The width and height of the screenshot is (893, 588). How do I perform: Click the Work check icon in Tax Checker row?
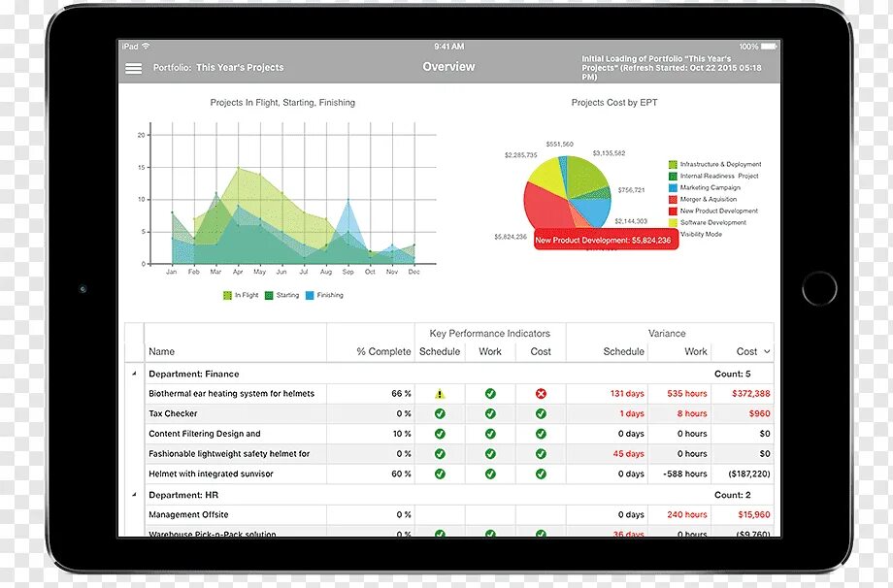pos(490,413)
